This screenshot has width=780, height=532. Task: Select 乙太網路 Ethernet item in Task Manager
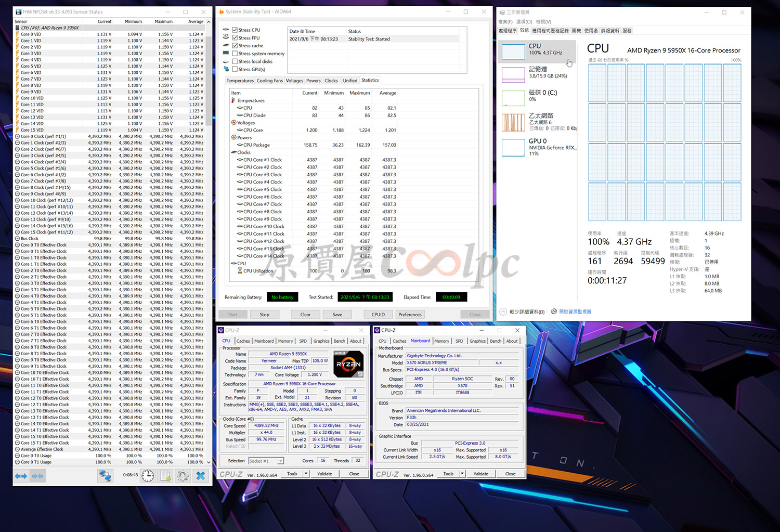pyautogui.click(x=537, y=122)
